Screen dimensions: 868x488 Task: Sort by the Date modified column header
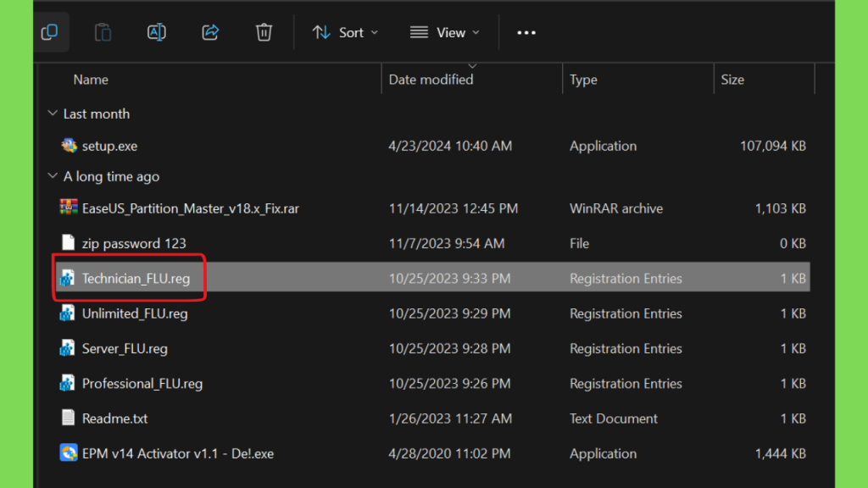(x=431, y=80)
